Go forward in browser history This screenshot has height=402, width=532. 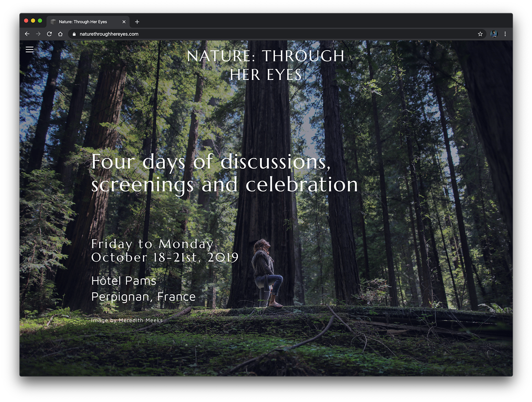click(38, 34)
